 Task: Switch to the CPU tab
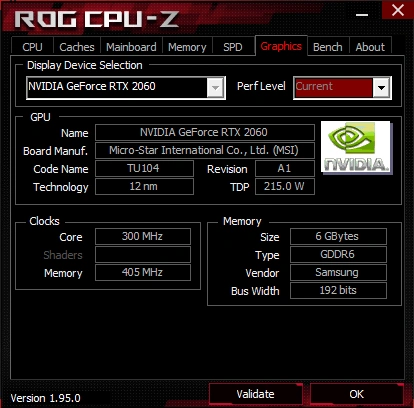(32, 47)
